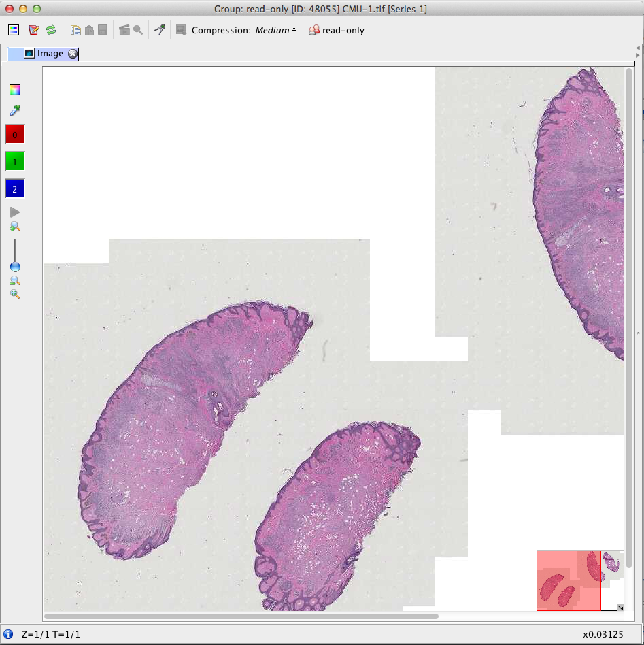Click the zoom out magnifier icon
Screen dimensions: 644x645
tap(15, 281)
